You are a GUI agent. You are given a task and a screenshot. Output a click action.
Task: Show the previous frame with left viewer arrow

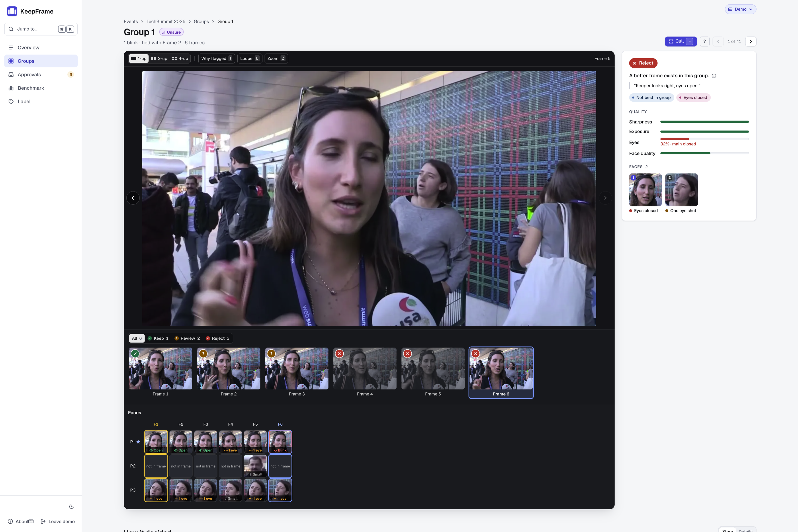pos(133,198)
